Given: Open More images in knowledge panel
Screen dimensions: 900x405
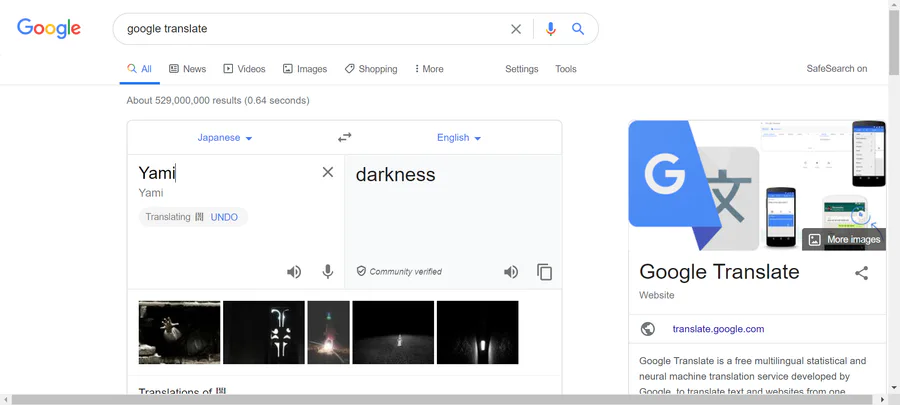Looking at the screenshot, I should [x=844, y=240].
